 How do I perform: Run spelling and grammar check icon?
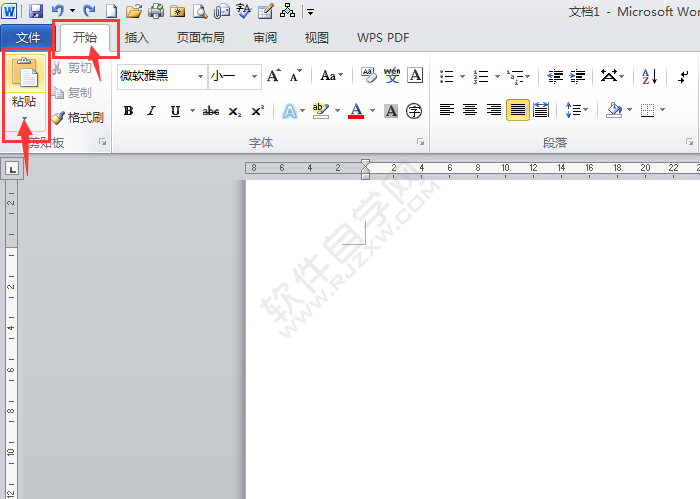coord(244,11)
